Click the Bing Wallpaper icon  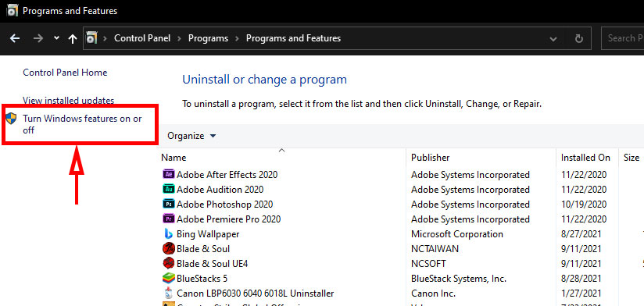168,234
